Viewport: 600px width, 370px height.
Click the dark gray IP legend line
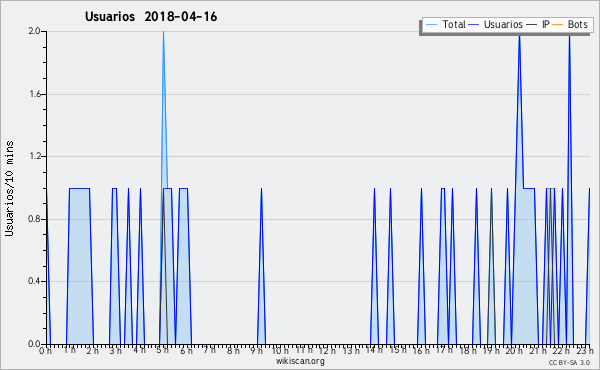pyautogui.click(x=532, y=25)
